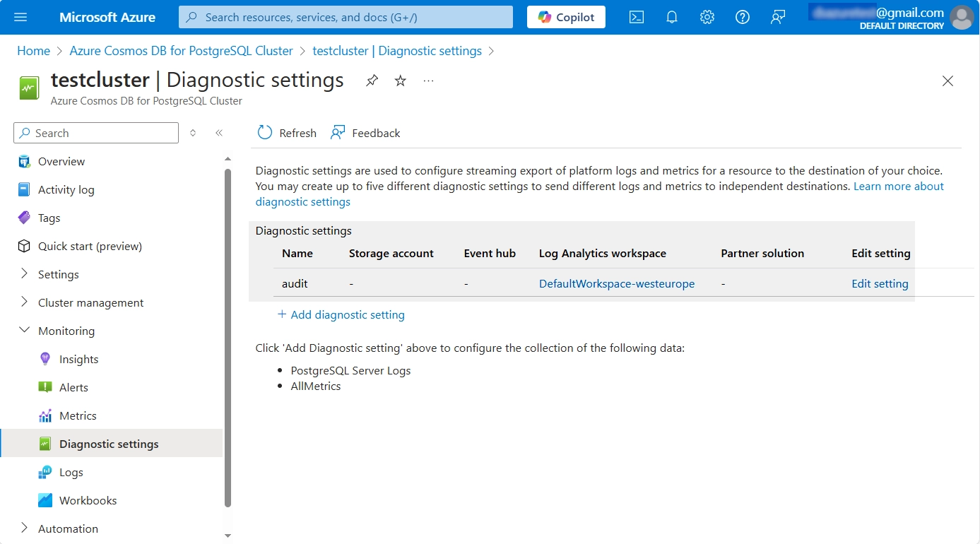Open portal settings gear
The width and height of the screenshot is (980, 544).
coord(707,17)
